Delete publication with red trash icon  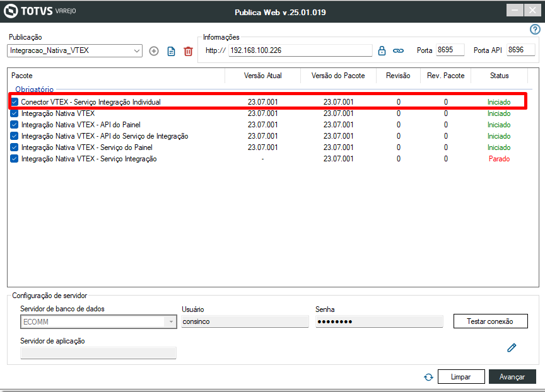tap(188, 52)
